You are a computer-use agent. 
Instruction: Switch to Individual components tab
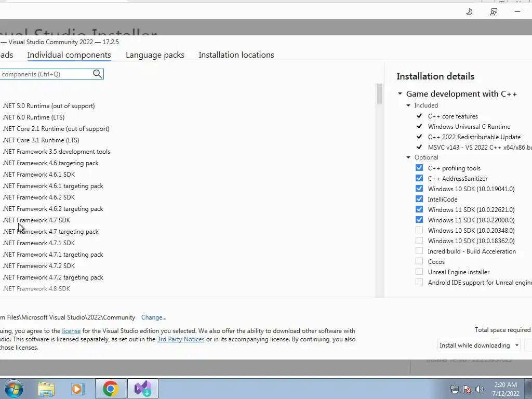click(x=69, y=55)
